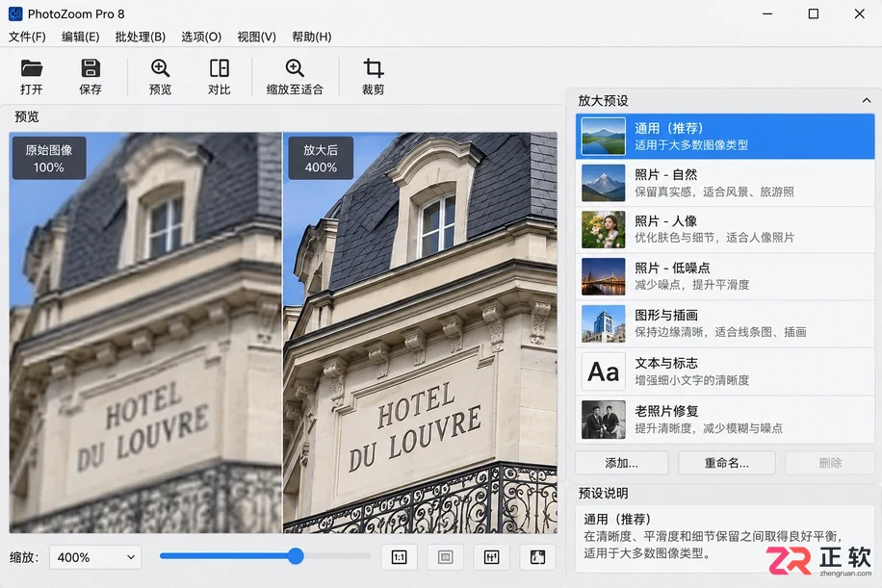Choose the 照片 - 自然 preset

tap(724, 183)
